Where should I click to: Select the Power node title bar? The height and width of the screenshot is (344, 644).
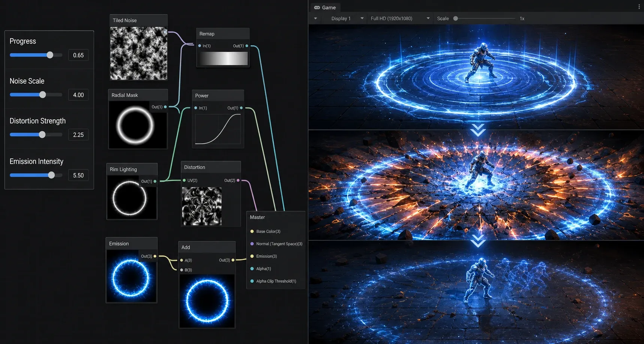[218, 96]
